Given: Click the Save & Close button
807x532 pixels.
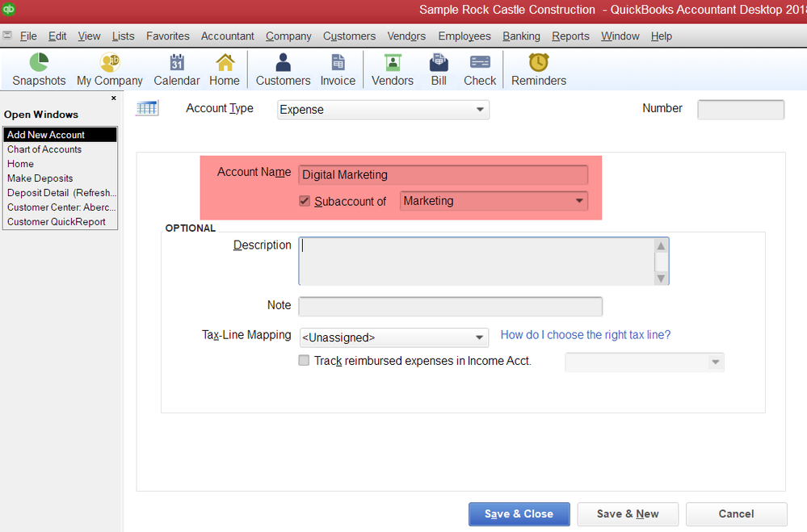Looking at the screenshot, I should (x=519, y=514).
